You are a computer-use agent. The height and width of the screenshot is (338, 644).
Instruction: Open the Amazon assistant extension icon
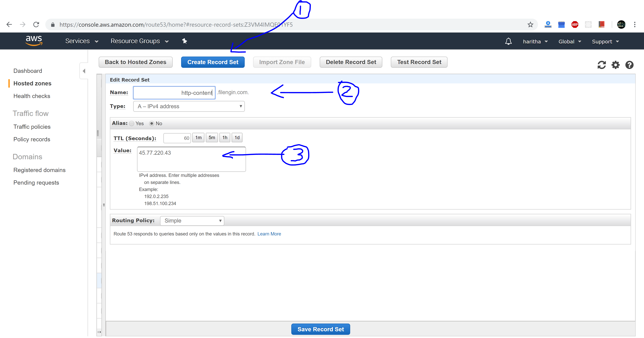(x=548, y=25)
